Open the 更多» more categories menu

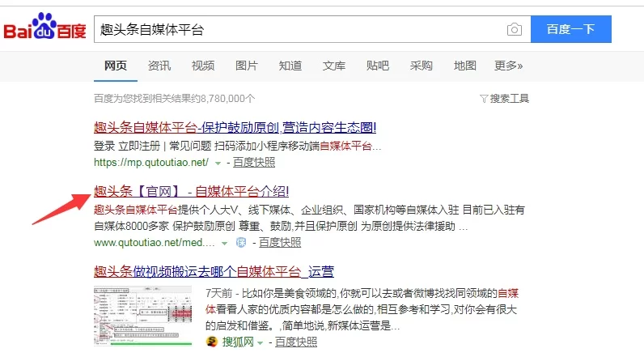click(x=508, y=66)
